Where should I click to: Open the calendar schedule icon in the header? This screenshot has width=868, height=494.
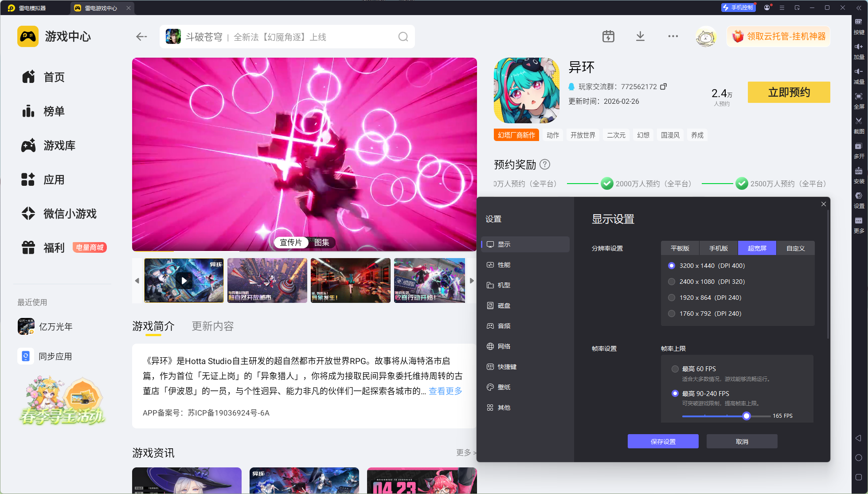pyautogui.click(x=608, y=36)
